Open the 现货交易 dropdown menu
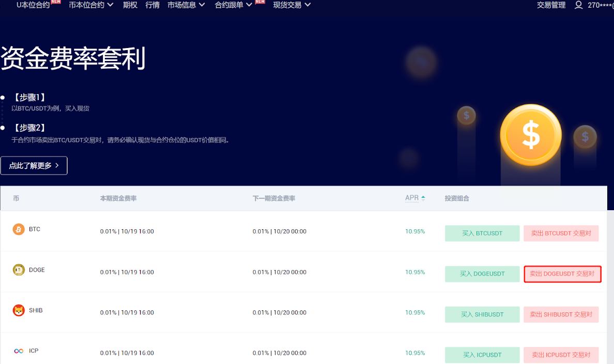The height and width of the screenshot is (364, 614). tap(291, 5)
